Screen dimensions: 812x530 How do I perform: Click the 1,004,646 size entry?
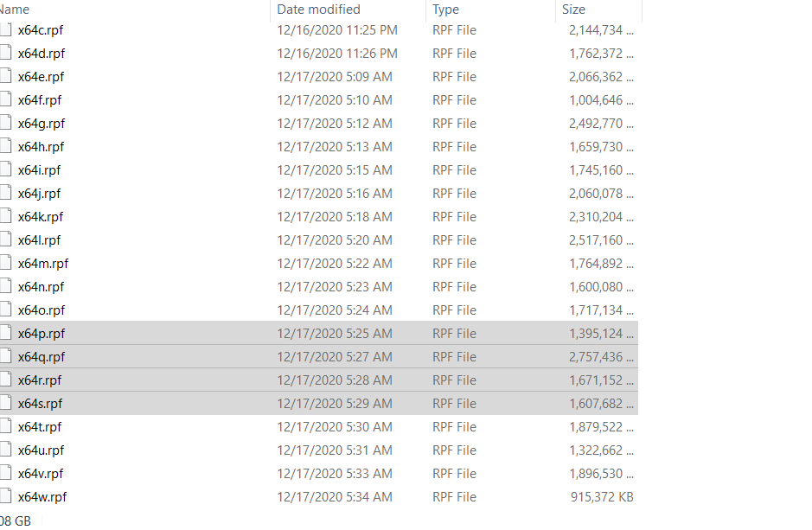click(601, 100)
